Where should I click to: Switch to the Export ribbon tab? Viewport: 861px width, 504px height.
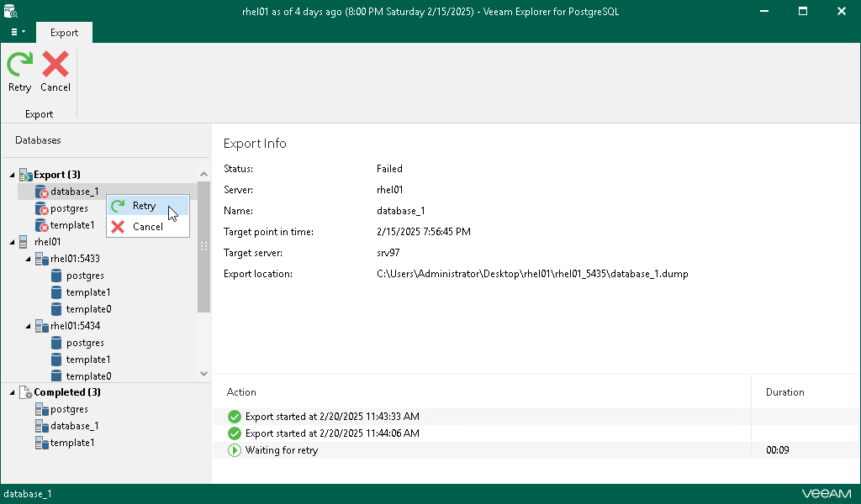(x=64, y=33)
